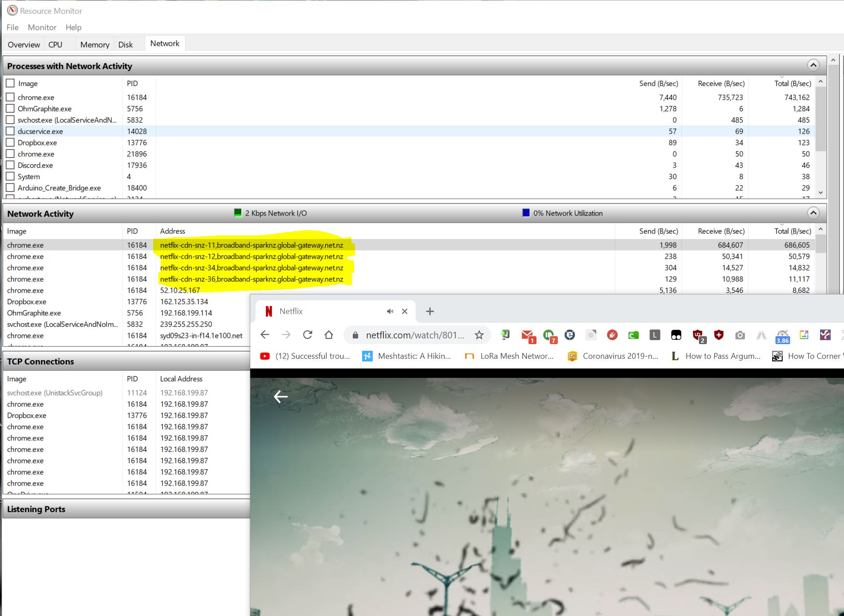Open the speed extension showing 3.86

pos(782,337)
